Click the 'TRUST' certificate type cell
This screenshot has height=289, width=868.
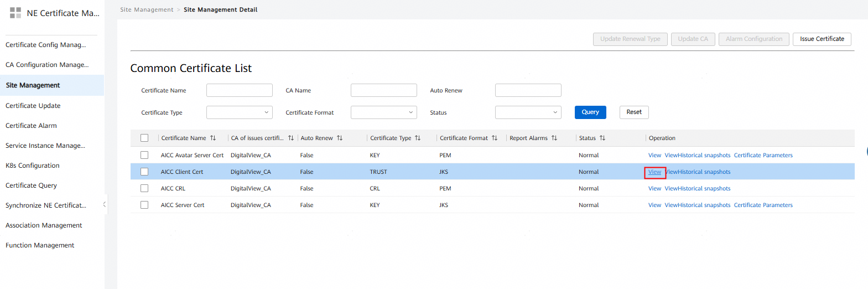tap(378, 172)
